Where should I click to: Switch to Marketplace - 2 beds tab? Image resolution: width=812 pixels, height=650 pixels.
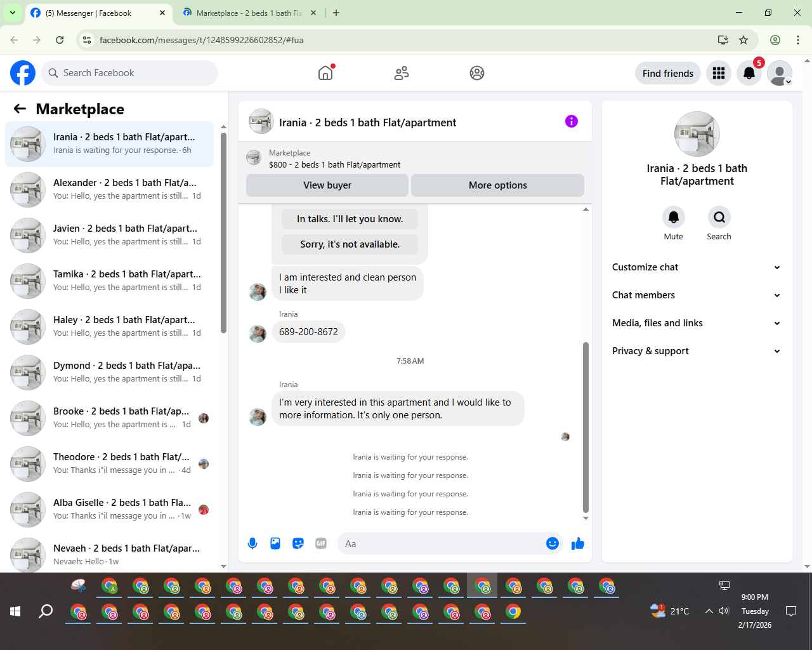pyautogui.click(x=249, y=13)
